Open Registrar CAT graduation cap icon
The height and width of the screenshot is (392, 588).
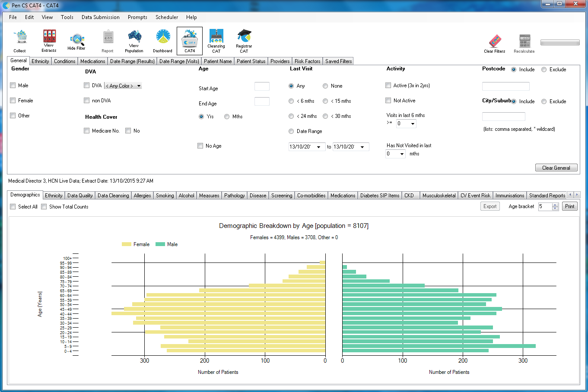click(244, 35)
